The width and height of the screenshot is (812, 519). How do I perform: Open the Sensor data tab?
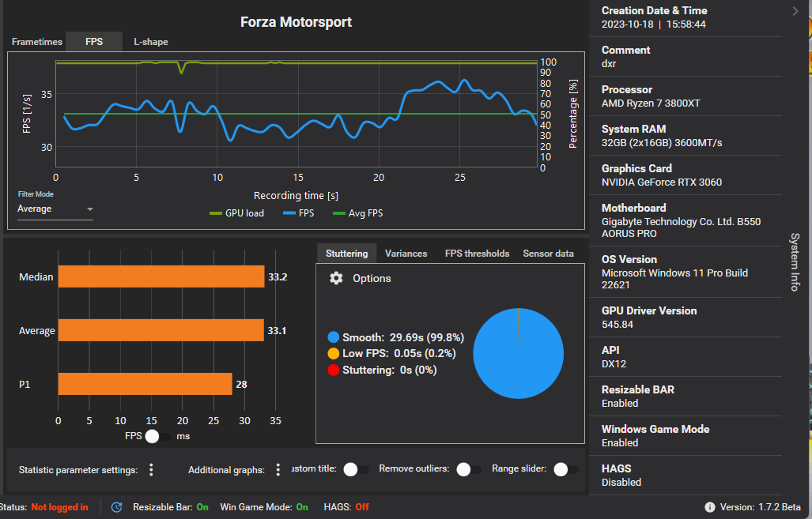coord(548,254)
